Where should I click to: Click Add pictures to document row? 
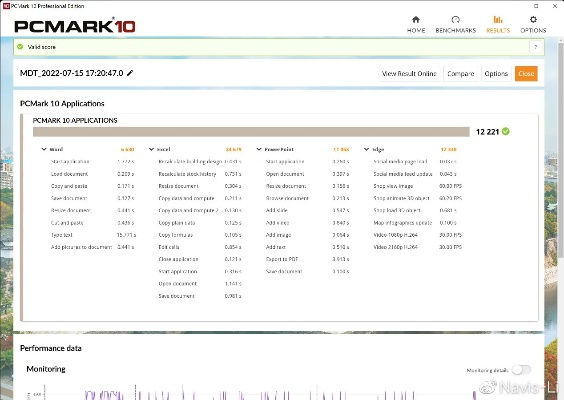(x=92, y=247)
